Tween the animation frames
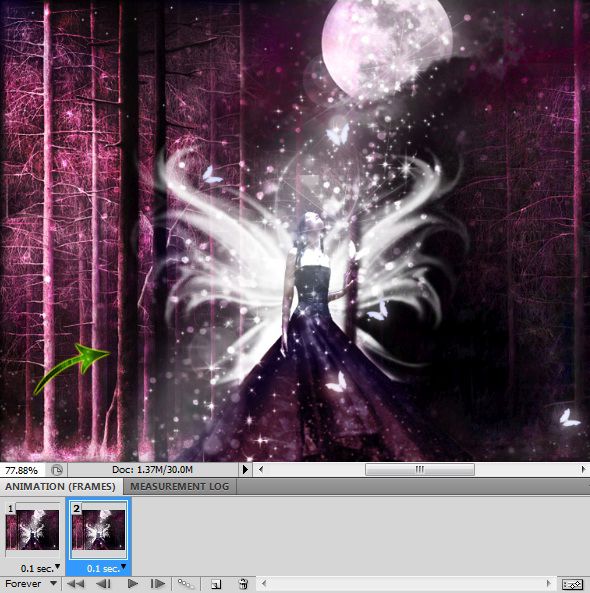Viewport: 590px width, 593px height. [x=186, y=584]
